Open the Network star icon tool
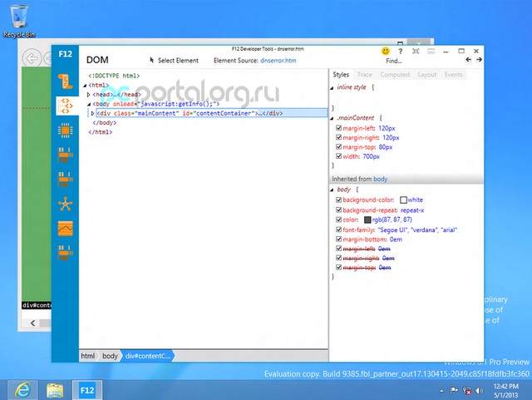The height and width of the screenshot is (400, 532). [65, 204]
